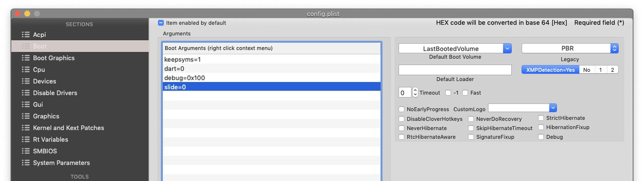Increase the Timeout stepper value
The width and height of the screenshot is (644, 181).
click(415, 90)
